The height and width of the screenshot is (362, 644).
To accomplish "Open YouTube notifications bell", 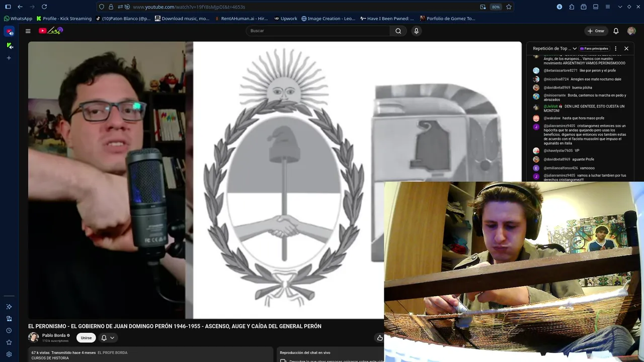I will point(616,31).
